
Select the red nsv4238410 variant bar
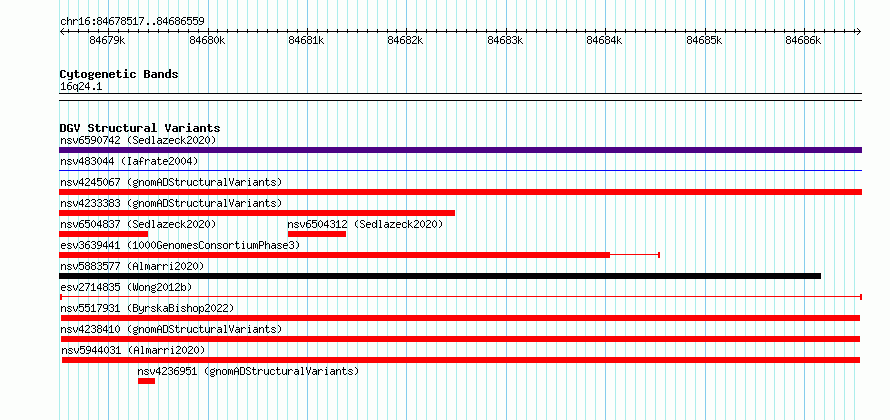point(460,339)
